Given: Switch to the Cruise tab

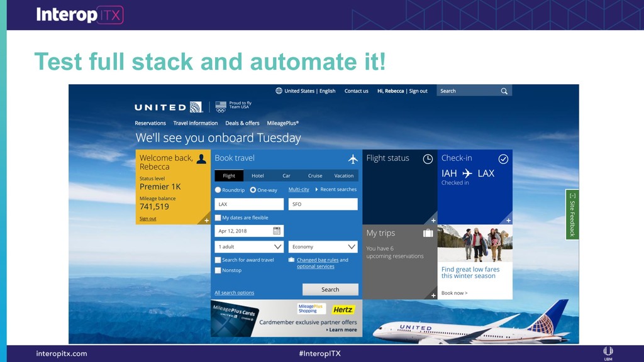Looking at the screenshot, I should 315,176.
